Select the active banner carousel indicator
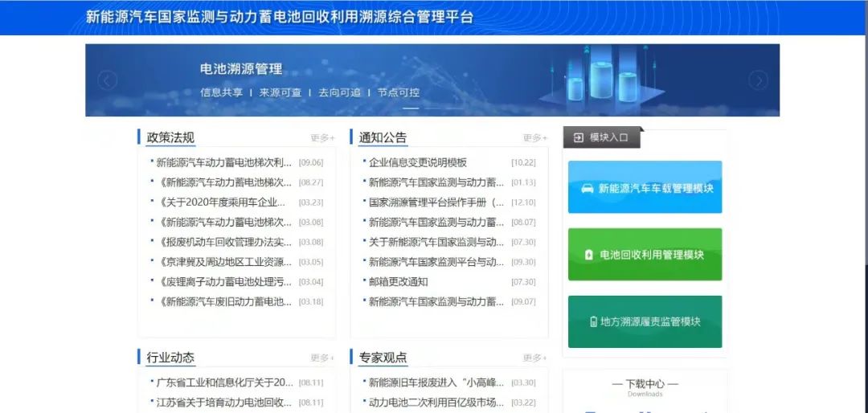Image resolution: width=868 pixels, height=413 pixels. click(x=411, y=108)
